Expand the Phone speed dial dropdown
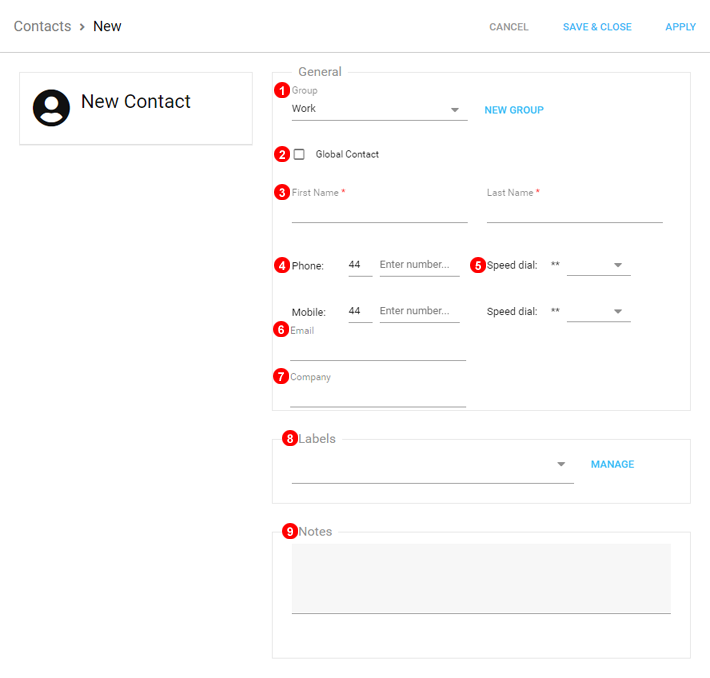 point(599,265)
